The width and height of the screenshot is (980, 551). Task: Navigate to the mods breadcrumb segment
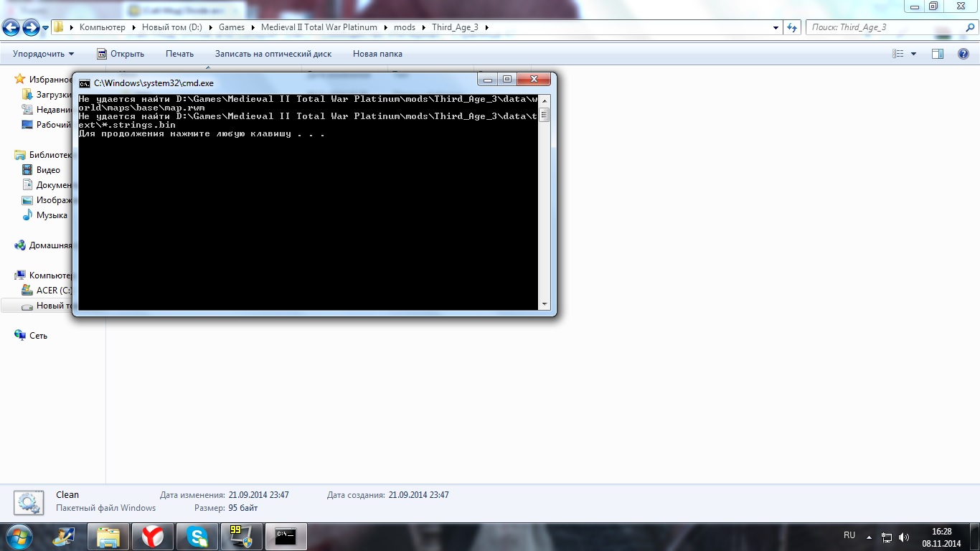tap(405, 27)
